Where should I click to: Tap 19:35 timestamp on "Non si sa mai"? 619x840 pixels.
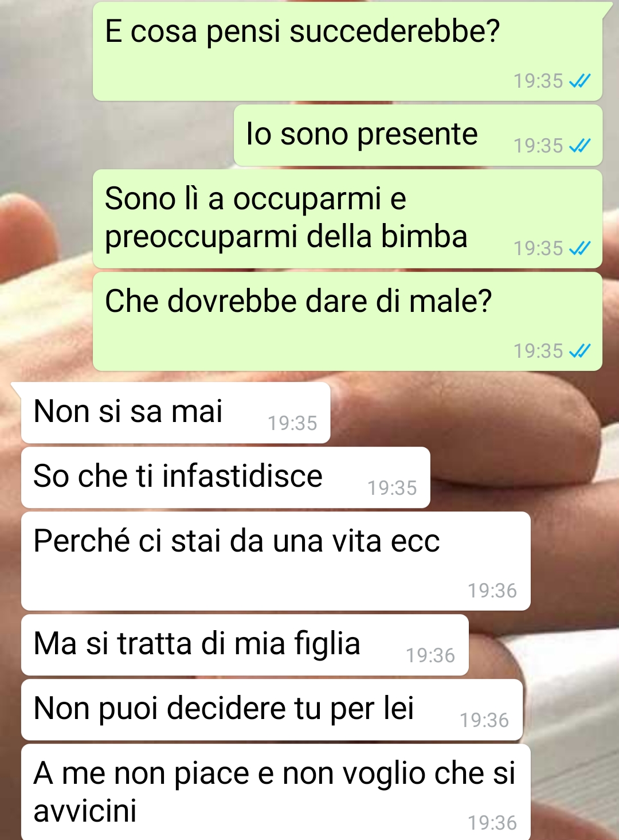point(292,424)
